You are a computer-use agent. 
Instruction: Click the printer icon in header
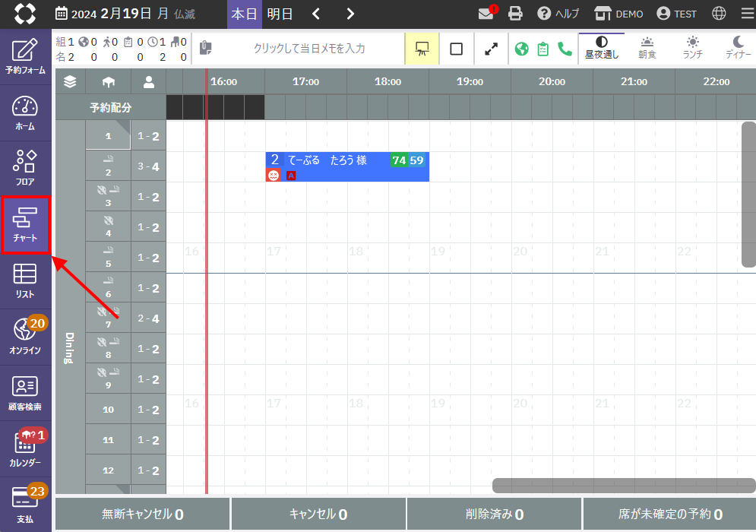pyautogui.click(x=516, y=14)
